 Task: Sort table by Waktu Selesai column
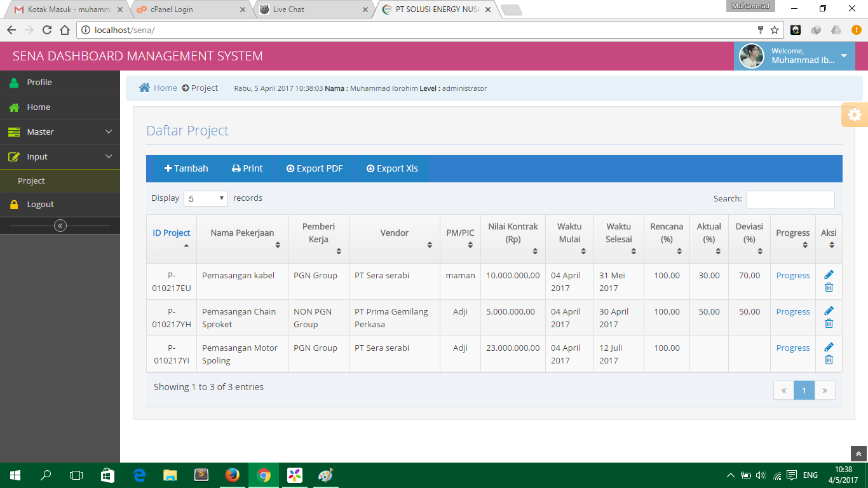[x=619, y=239]
